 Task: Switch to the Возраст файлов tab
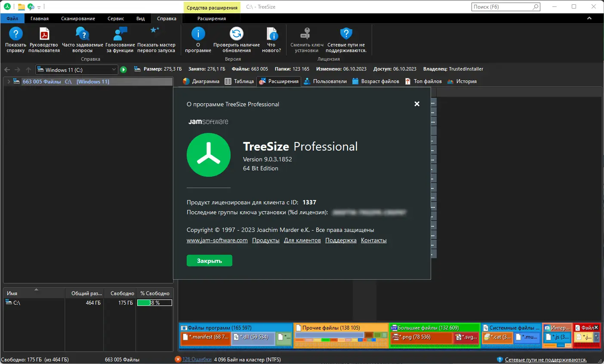tap(376, 81)
